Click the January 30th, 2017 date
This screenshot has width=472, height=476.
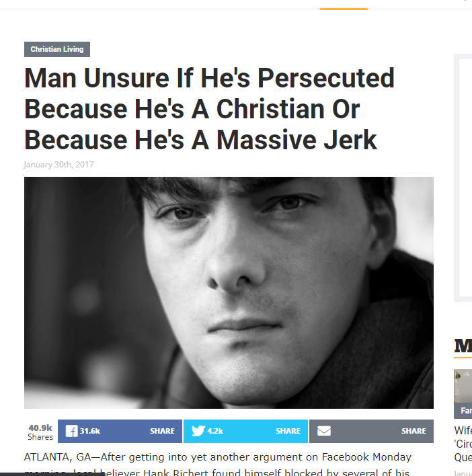point(58,165)
